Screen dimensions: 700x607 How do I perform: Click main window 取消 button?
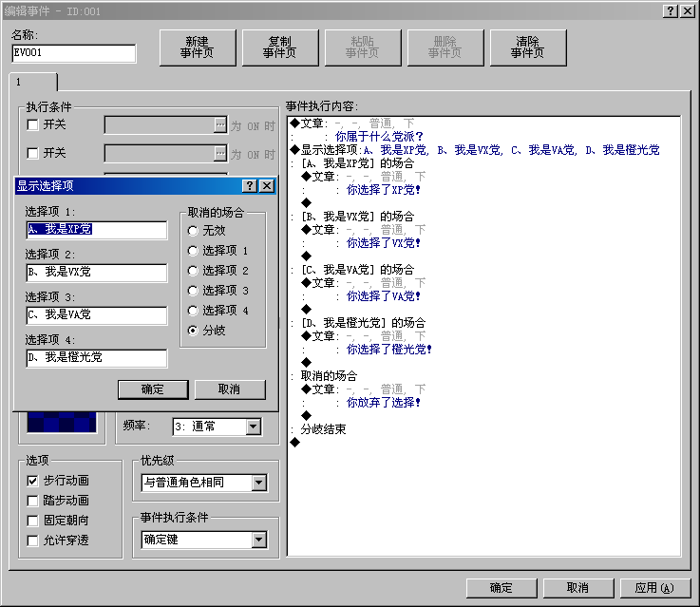pyautogui.click(x=578, y=588)
